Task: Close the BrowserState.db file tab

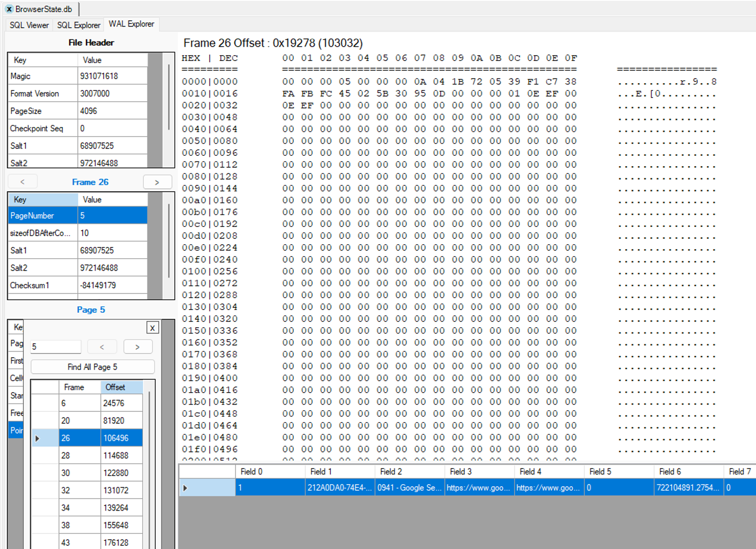Action: [x=9, y=9]
